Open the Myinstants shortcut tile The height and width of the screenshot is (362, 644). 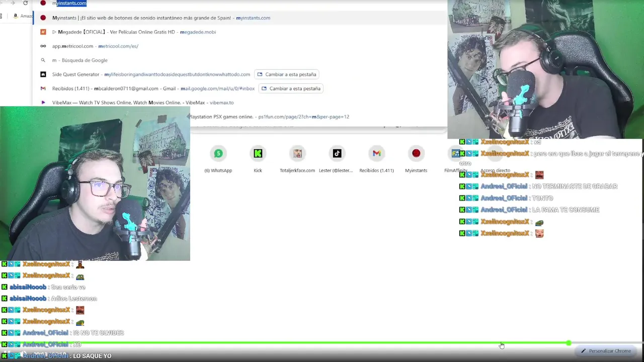416,160
